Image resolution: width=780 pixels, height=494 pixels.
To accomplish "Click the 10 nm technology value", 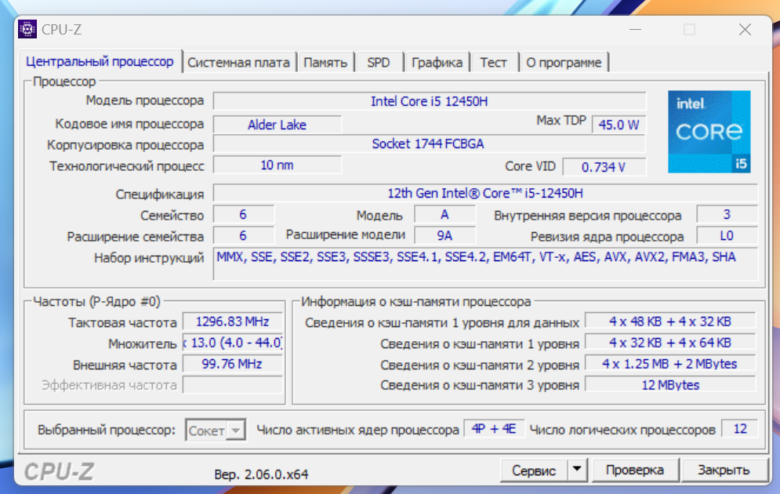I will click(x=277, y=165).
